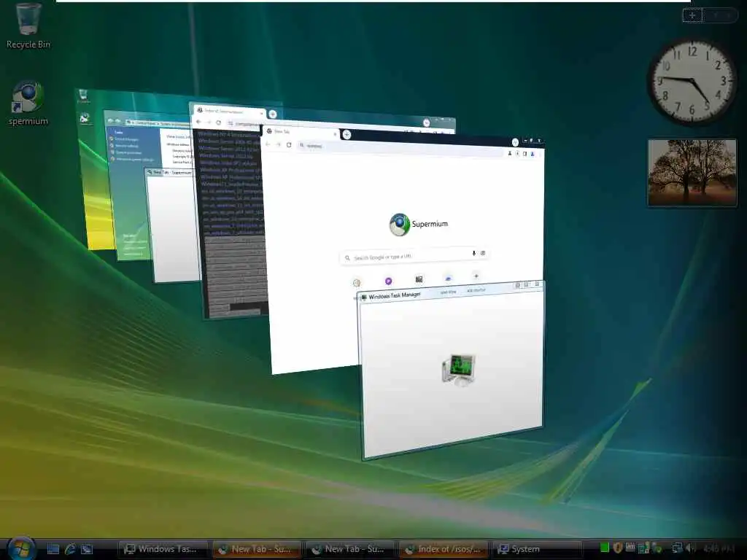Open tab search dropdown in front Supermium window
The image size is (747, 560).
coord(515,142)
